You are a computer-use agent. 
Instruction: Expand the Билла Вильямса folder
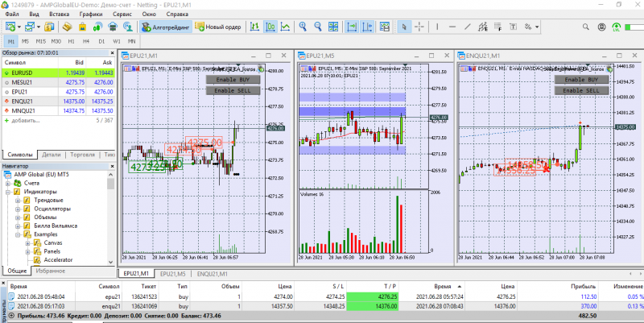click(18, 226)
